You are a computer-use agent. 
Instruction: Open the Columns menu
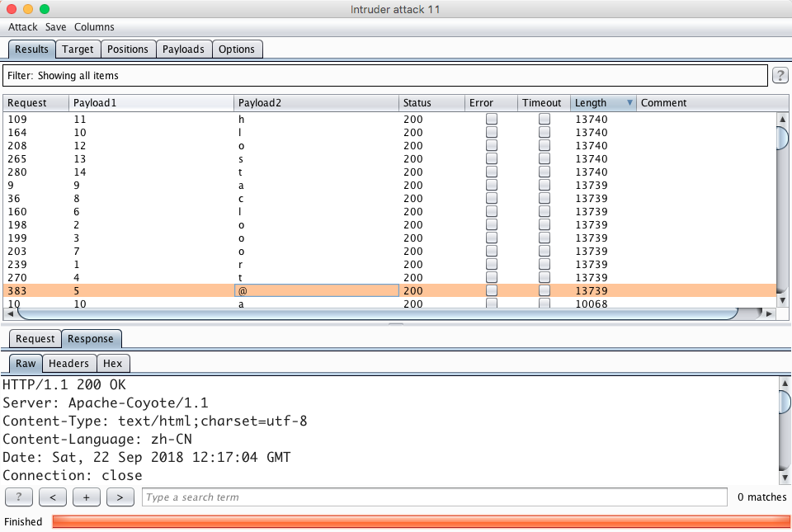(x=94, y=27)
